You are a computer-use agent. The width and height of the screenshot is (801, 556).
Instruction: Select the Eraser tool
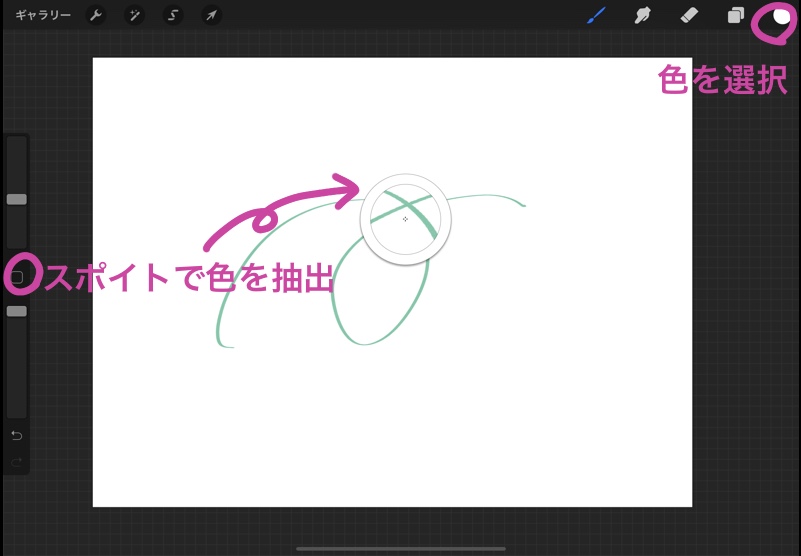pyautogui.click(x=689, y=16)
